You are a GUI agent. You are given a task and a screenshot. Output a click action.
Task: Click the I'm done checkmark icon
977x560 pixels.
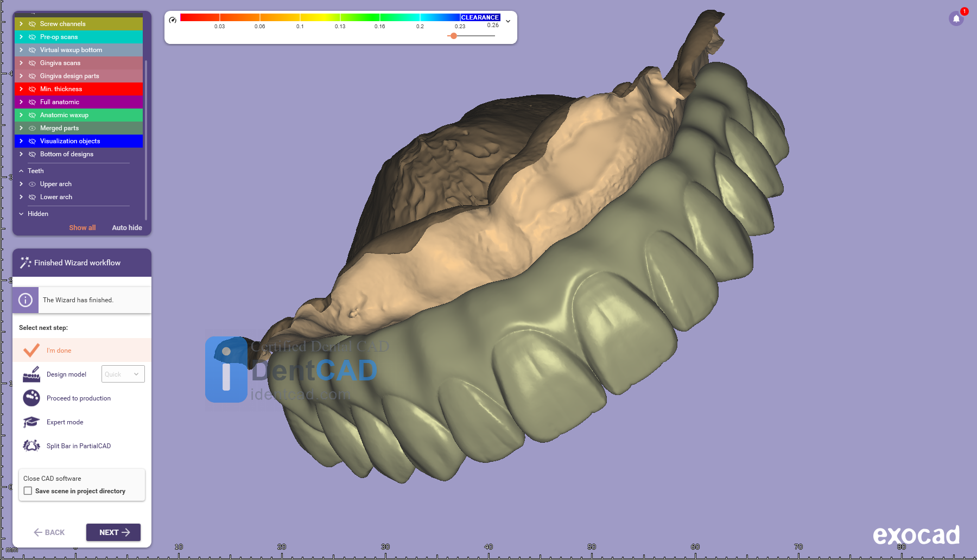[31, 351]
